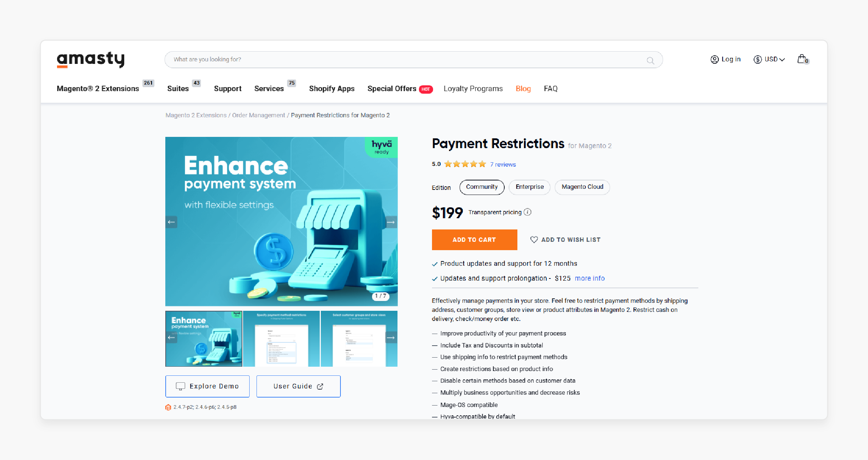Click the Add to Wish List heart icon

[533, 240]
